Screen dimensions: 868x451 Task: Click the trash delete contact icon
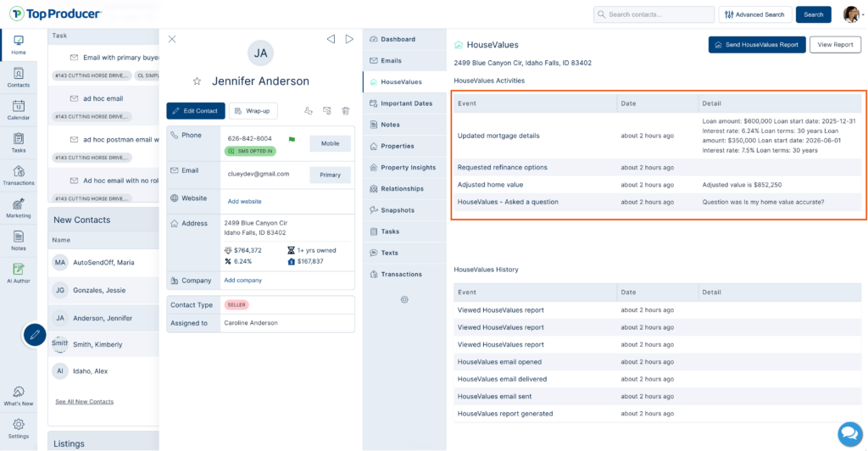(346, 111)
